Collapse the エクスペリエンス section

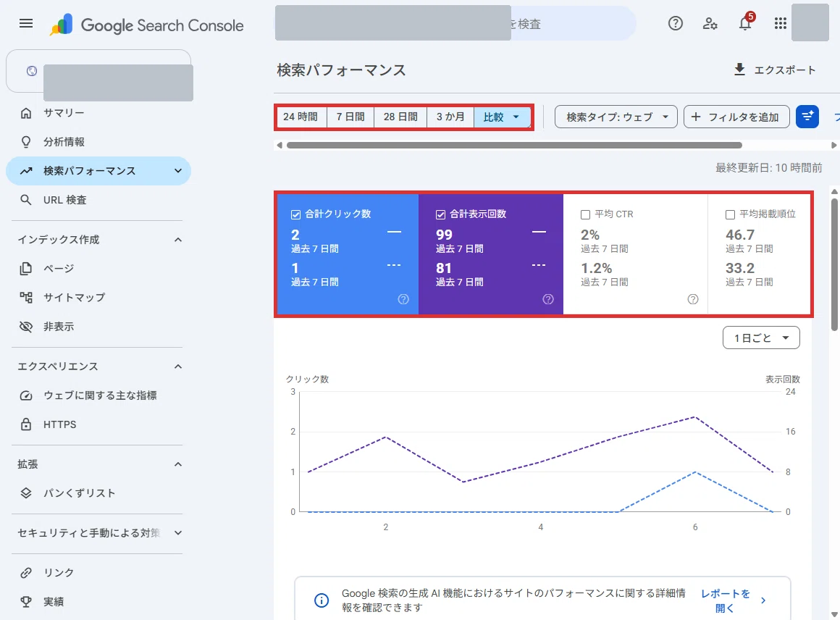coord(178,366)
